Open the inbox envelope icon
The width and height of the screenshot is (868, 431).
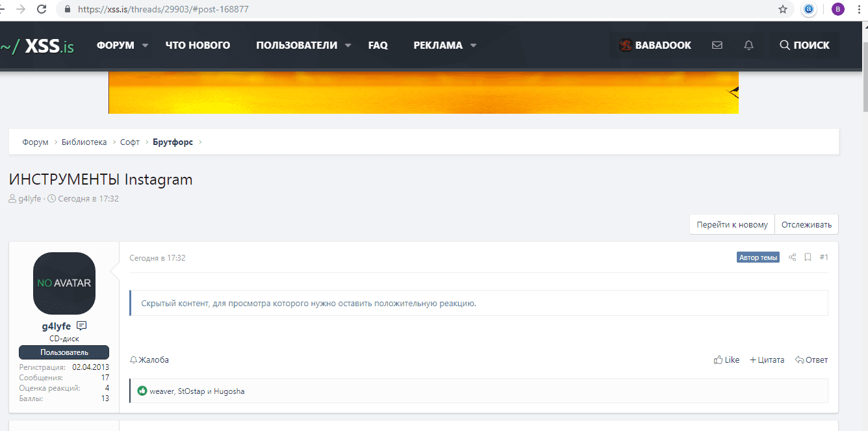[x=717, y=46]
